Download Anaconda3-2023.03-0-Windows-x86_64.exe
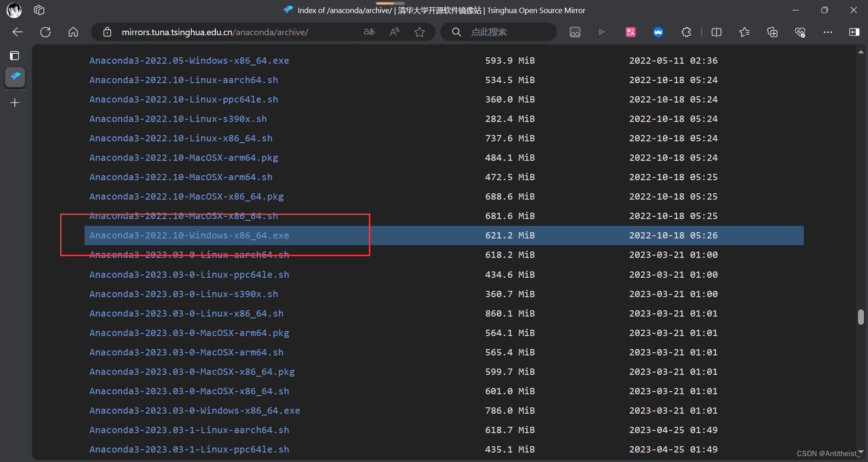The image size is (868, 462). (195, 411)
